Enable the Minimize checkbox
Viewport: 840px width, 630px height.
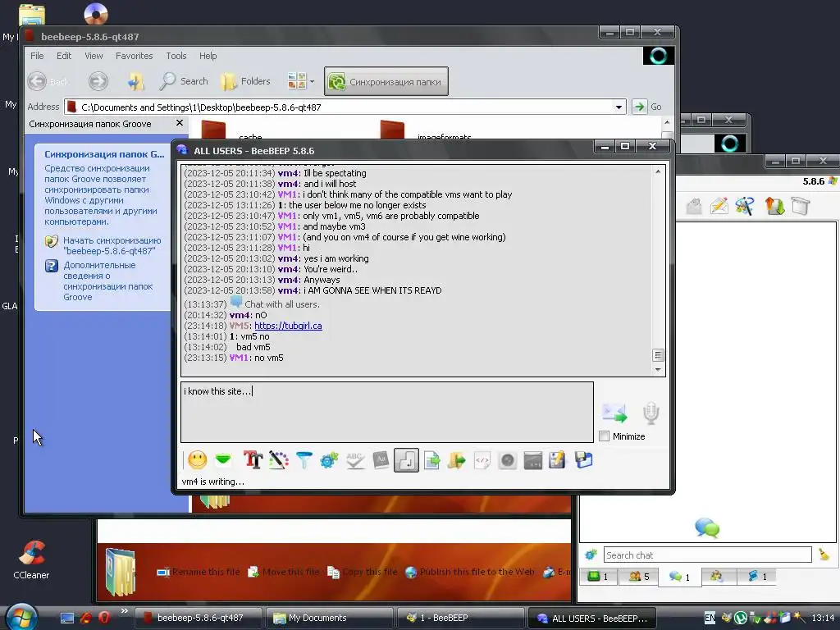tap(605, 436)
